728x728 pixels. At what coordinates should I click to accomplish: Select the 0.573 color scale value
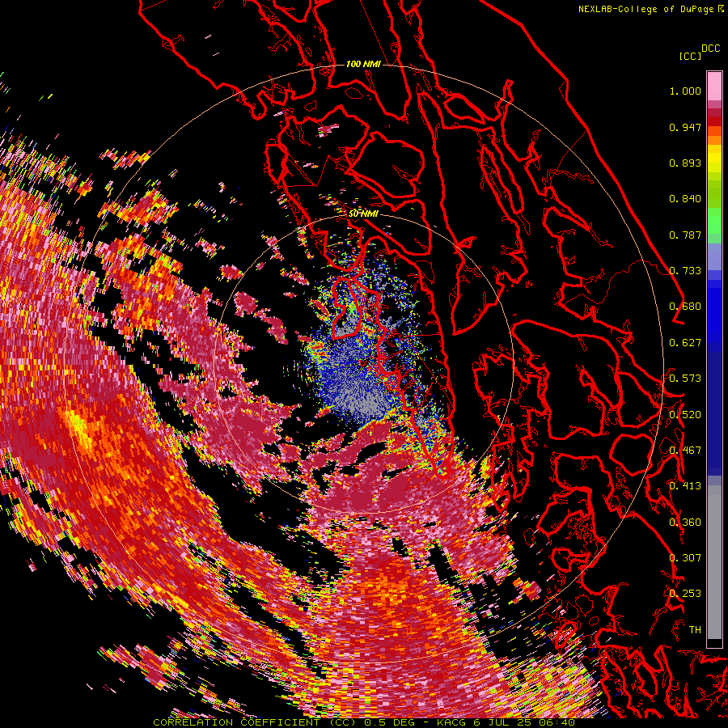[685, 379]
